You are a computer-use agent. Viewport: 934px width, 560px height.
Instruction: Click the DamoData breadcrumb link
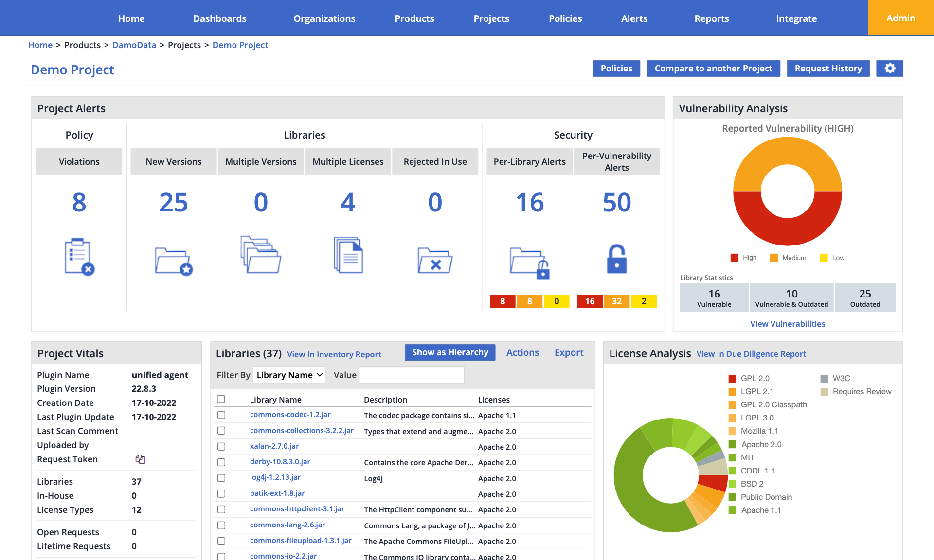click(x=134, y=45)
